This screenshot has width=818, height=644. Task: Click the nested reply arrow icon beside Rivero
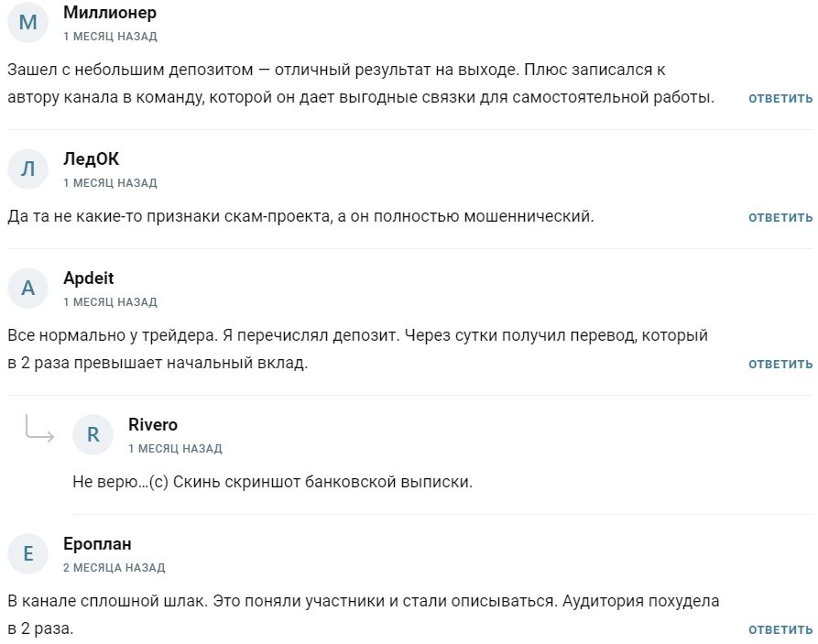(x=39, y=429)
